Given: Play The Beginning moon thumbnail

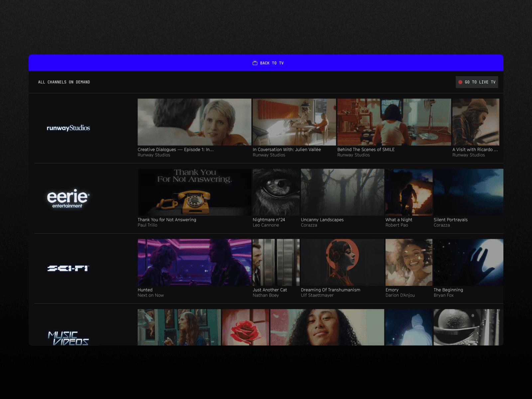Looking at the screenshot, I should (x=468, y=262).
